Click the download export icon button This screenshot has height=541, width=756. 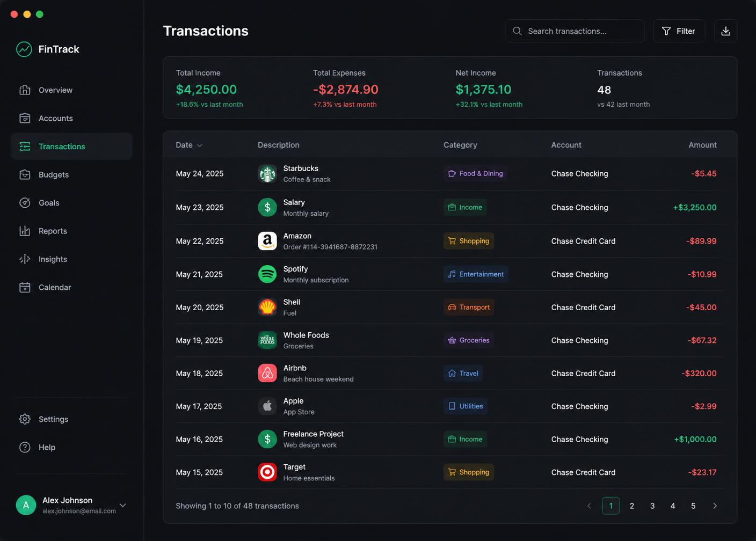(725, 31)
